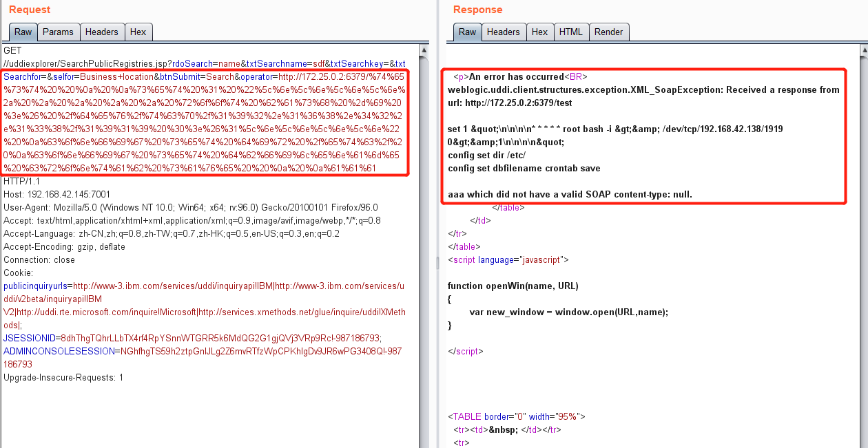
Task: Click the 'var new_window = window.open' line
Action: [569, 312]
